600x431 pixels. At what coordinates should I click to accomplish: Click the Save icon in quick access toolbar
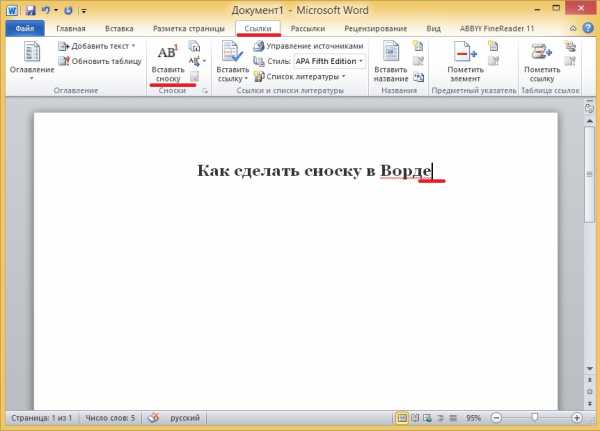click(x=31, y=10)
